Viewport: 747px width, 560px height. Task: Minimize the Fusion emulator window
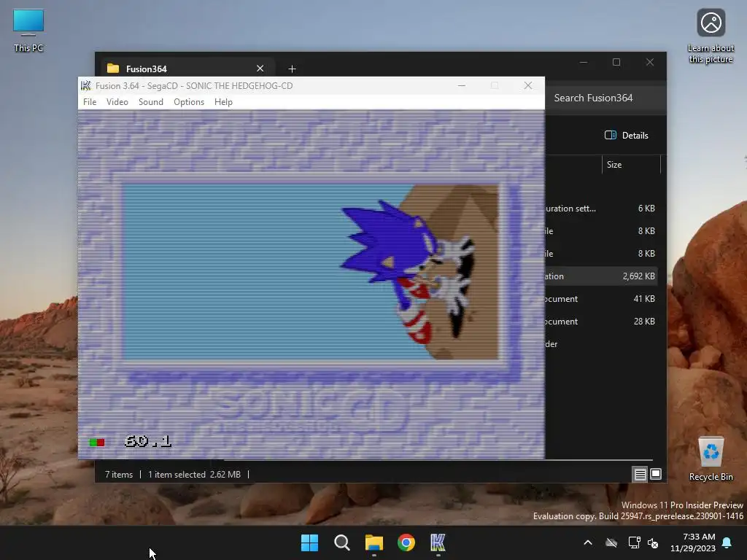click(462, 86)
